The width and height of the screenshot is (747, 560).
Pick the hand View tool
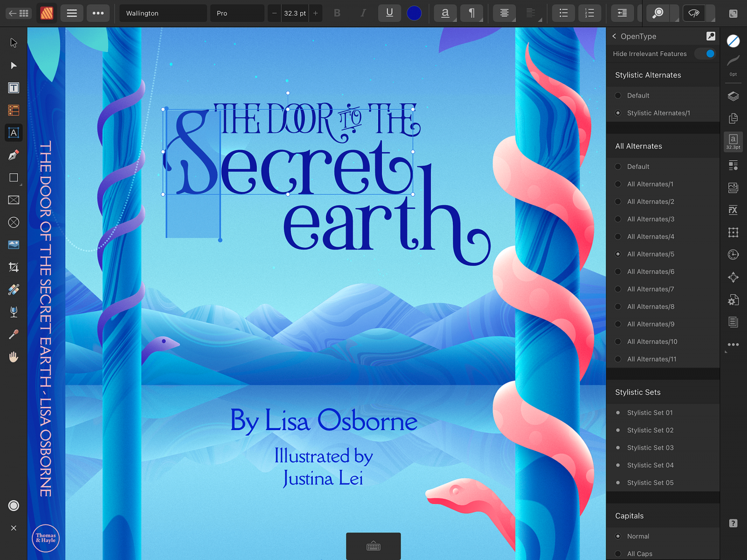tap(14, 357)
